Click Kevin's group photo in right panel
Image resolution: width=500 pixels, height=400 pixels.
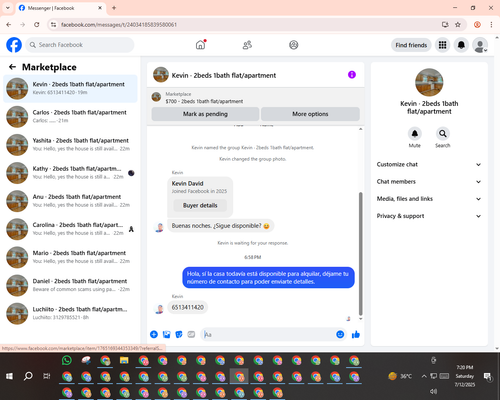coord(429,82)
